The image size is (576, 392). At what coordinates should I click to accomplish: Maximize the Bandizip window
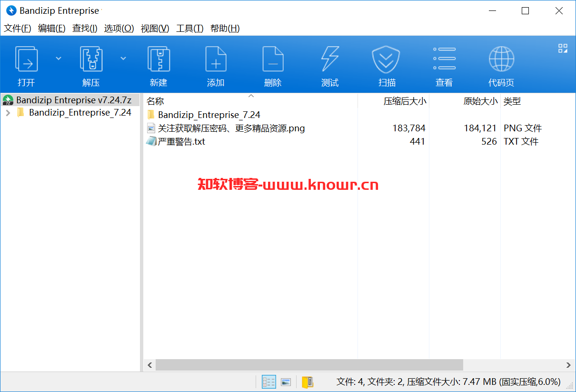pyautogui.click(x=525, y=10)
